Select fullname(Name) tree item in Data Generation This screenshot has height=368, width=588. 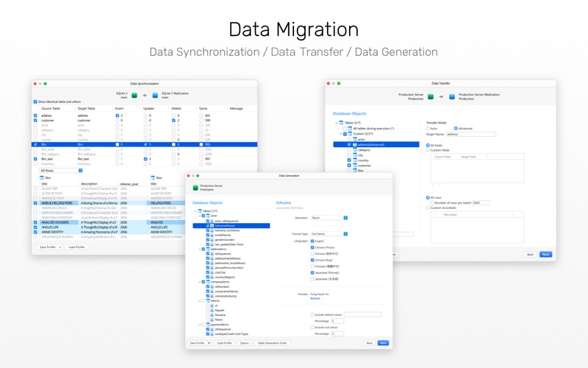pyautogui.click(x=232, y=226)
